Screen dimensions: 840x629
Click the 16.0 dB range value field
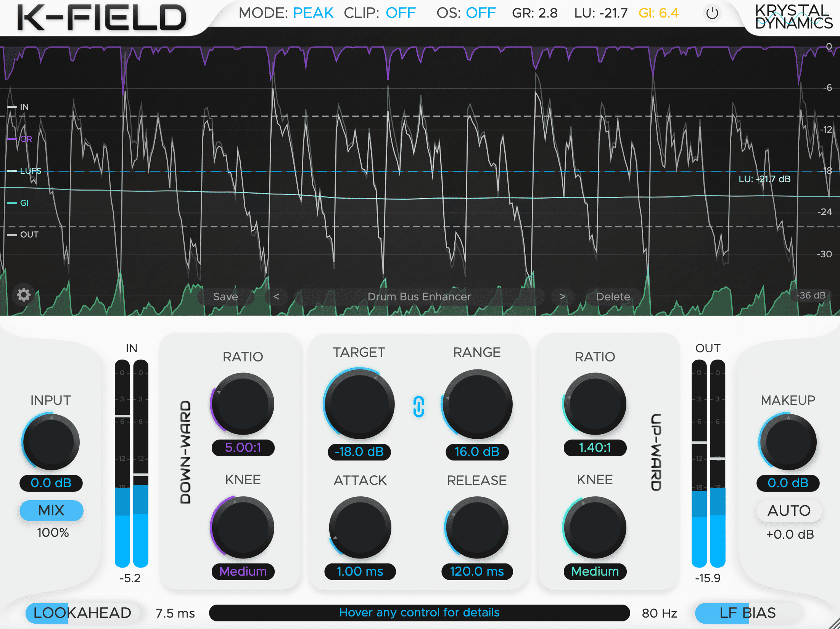pos(477,452)
